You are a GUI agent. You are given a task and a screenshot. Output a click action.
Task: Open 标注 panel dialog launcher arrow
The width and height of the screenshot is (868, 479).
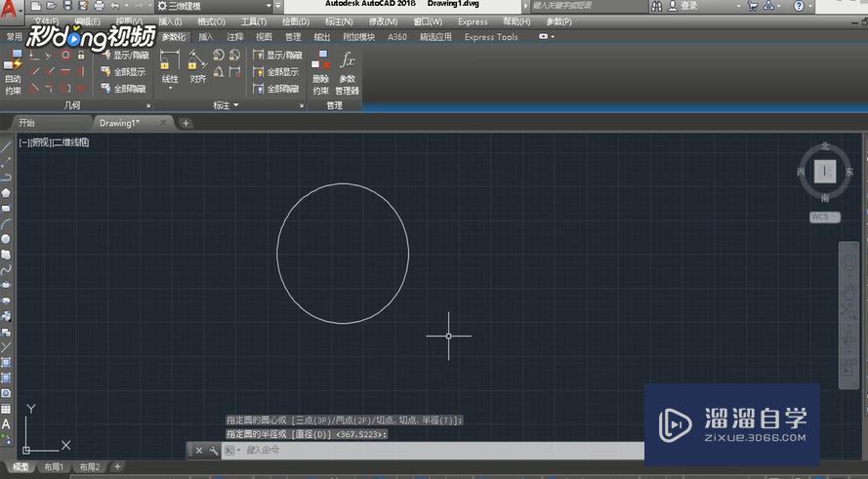point(301,105)
